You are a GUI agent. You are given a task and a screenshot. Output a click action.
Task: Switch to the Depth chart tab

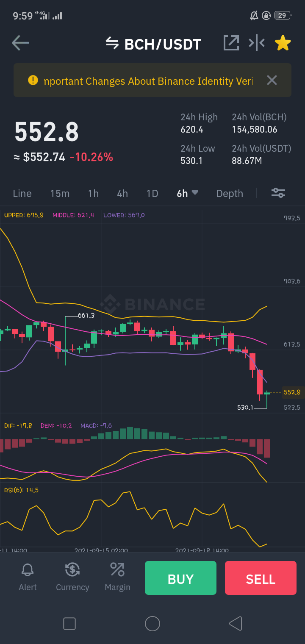tap(230, 194)
